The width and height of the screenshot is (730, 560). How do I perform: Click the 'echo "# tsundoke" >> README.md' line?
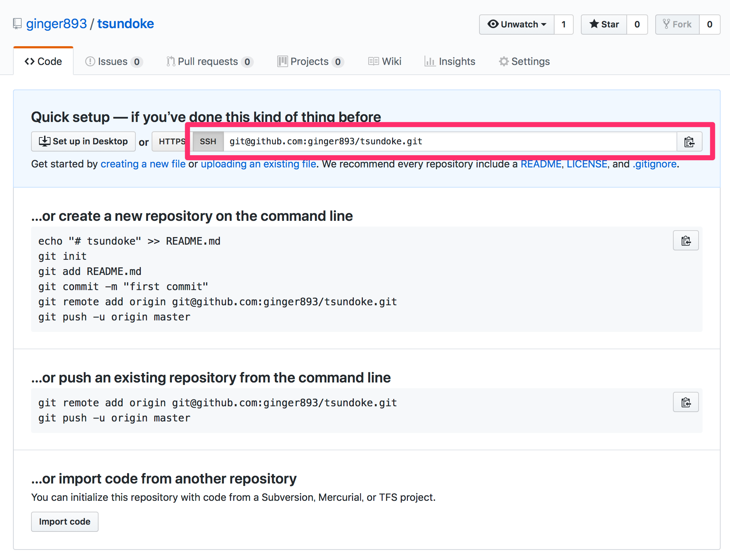129,241
